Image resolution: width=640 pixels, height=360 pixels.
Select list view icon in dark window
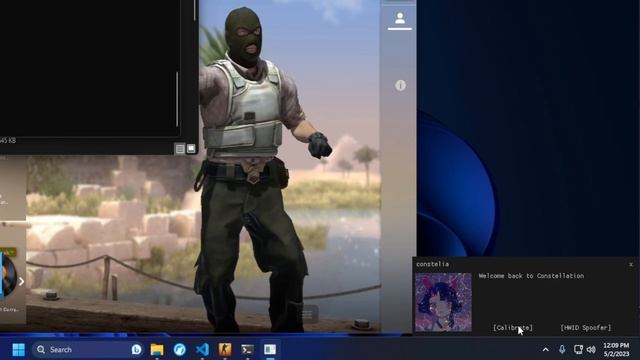(x=180, y=149)
